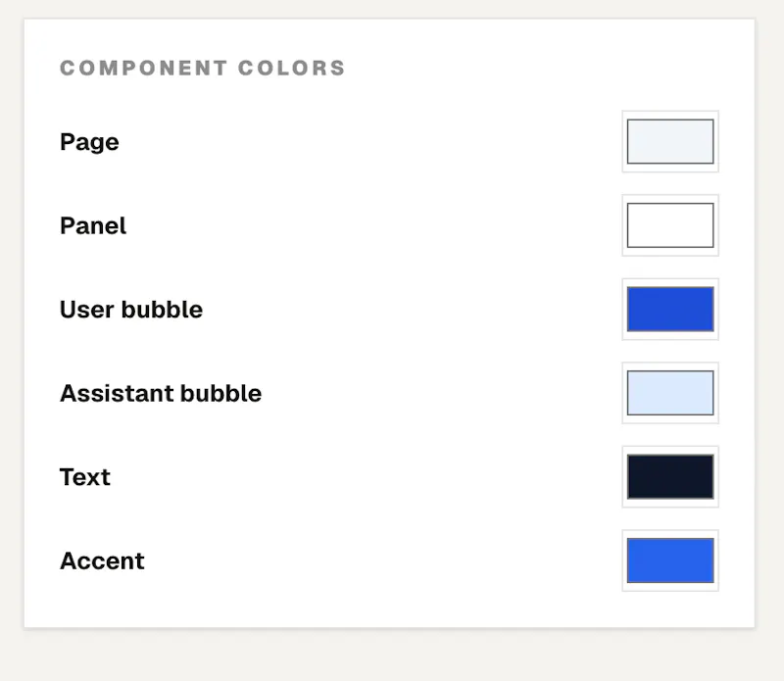Viewport: 784px width, 681px height.
Task: Choose the pure white color well
Action: pos(670,225)
